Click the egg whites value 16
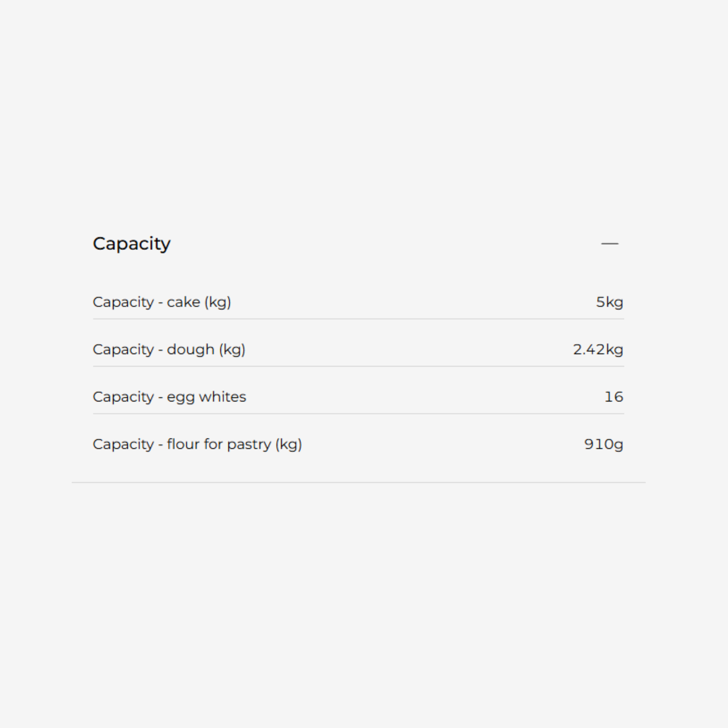 coord(614,397)
